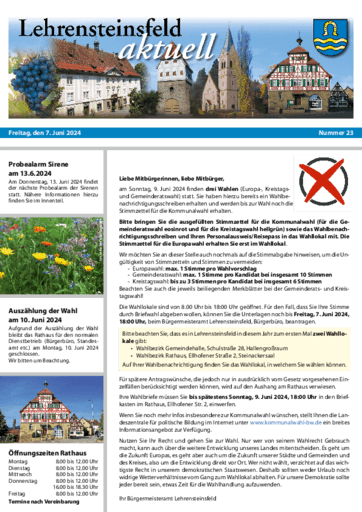Screen dimensions: 362x512
Task: Click the 'Lehrensteinsfeld' masthead title
Action: tap(100, 28)
